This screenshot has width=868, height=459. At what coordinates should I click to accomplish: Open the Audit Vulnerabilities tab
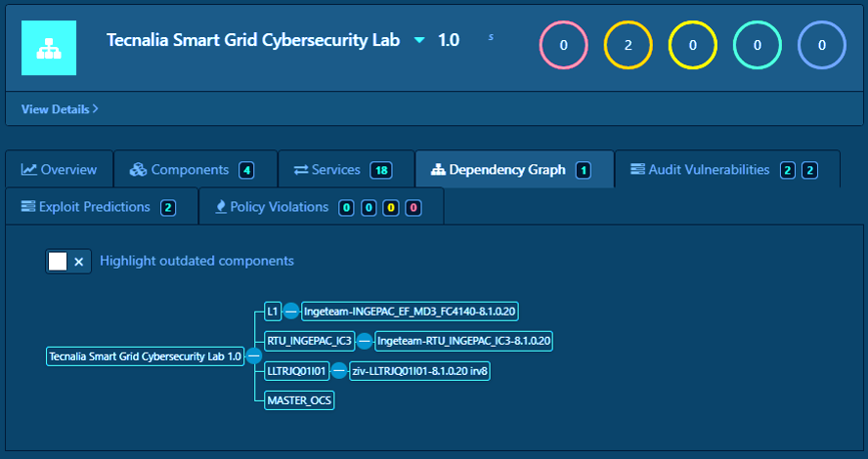tap(727, 169)
